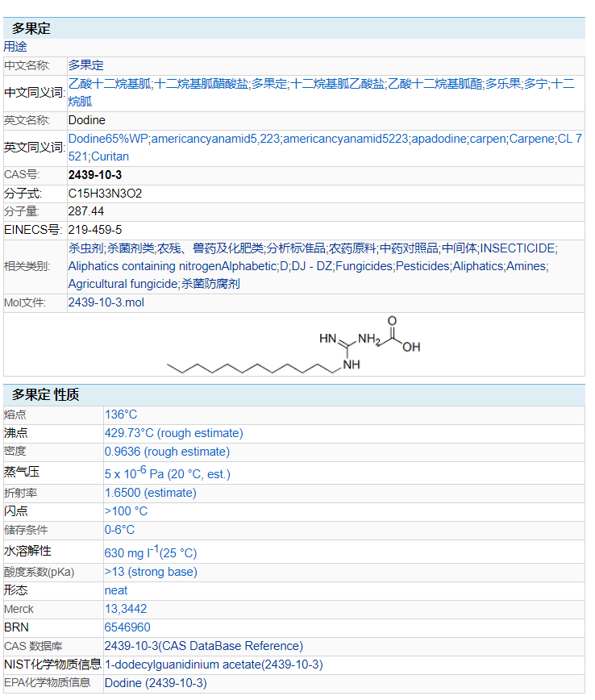Click vapor pressure value 5 x 10-6 Pa

click(x=168, y=473)
